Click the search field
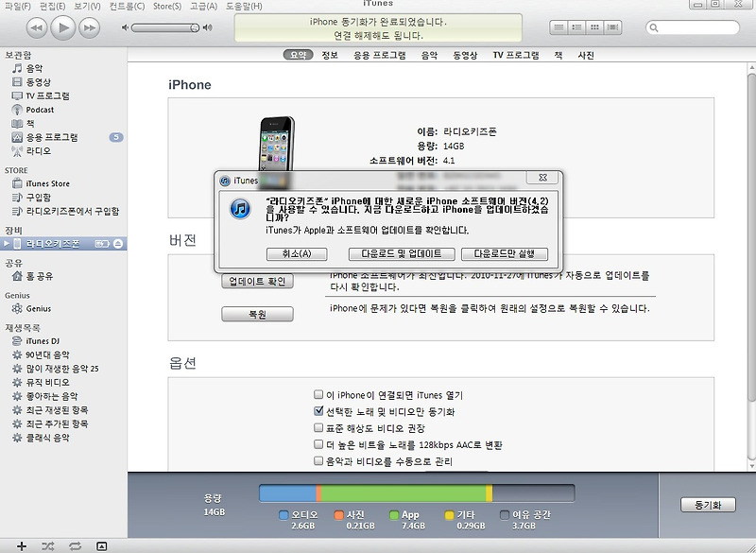 (x=693, y=27)
